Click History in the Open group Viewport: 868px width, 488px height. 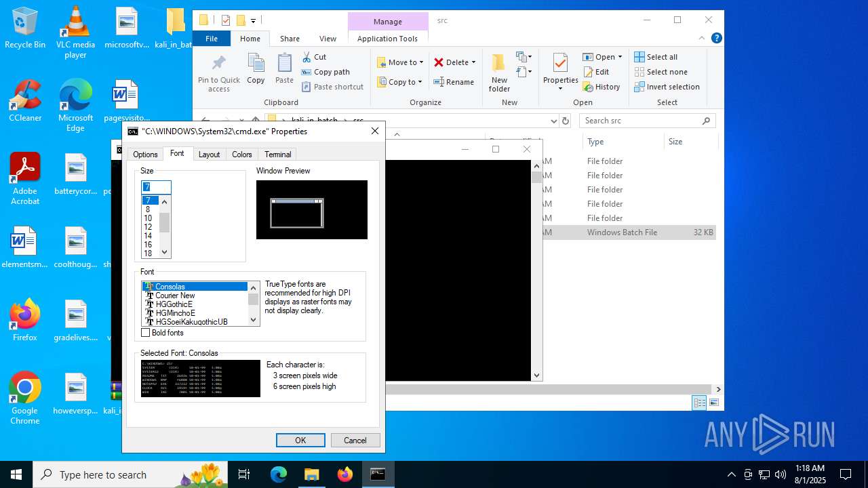(x=601, y=87)
